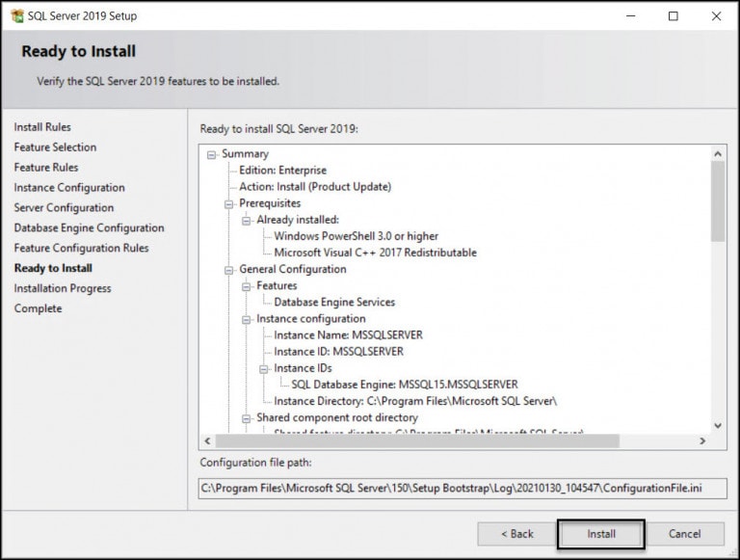Minimize the setup window
The height and width of the screenshot is (560, 740).
tap(630, 16)
